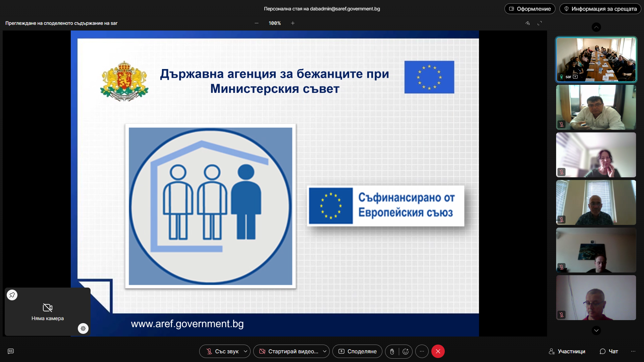Open the Оформление layout button
Screen dimensions: 644x362
[530, 9]
